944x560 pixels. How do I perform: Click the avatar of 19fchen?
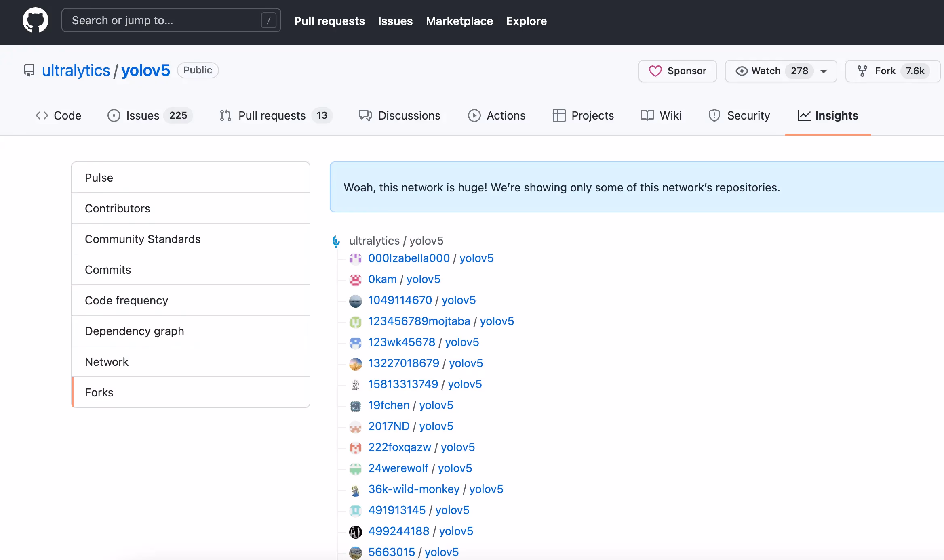tap(356, 405)
